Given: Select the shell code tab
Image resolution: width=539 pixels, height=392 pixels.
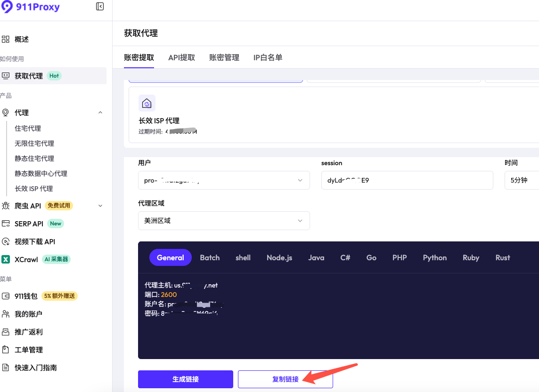Looking at the screenshot, I should (243, 257).
